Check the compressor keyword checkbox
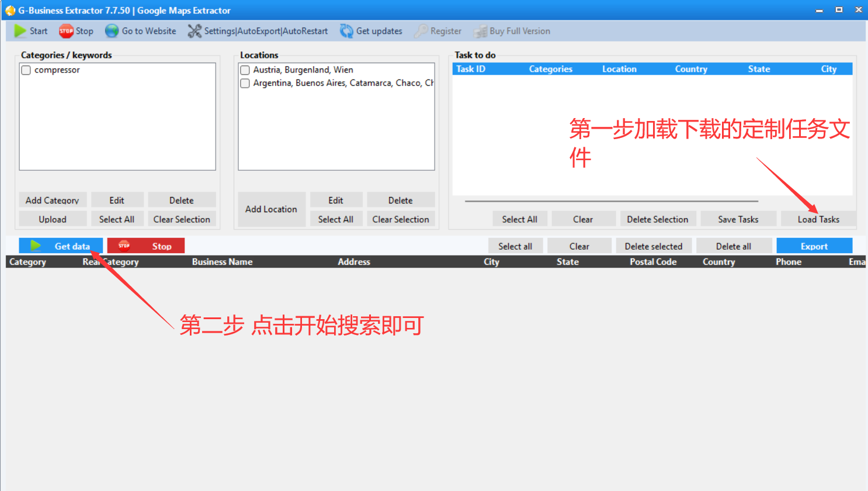This screenshot has height=491, width=868. click(x=26, y=70)
